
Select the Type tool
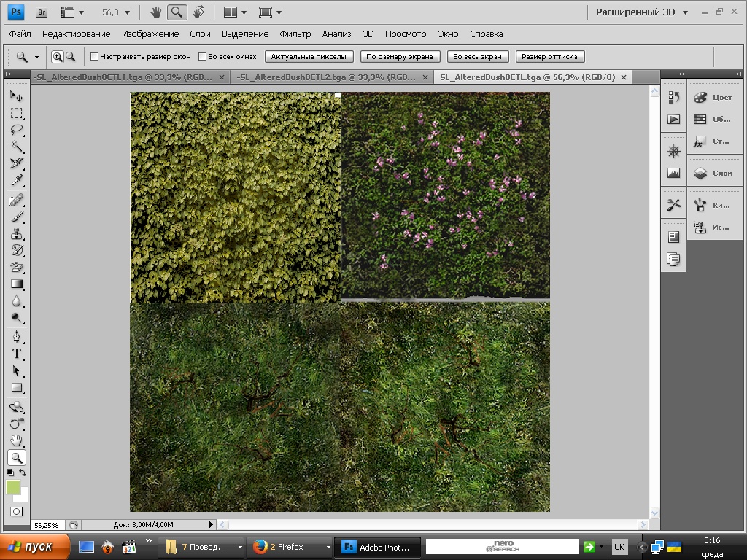click(16, 354)
